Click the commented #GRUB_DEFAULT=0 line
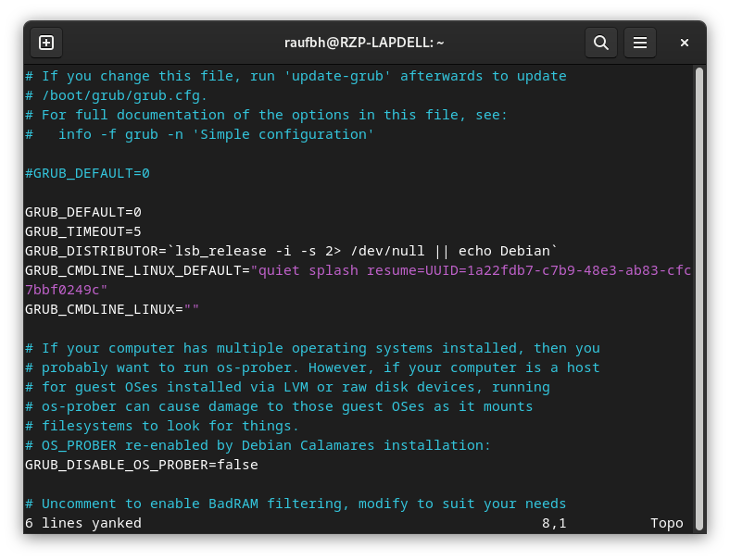Viewport: 730px width, 560px height. (87, 173)
